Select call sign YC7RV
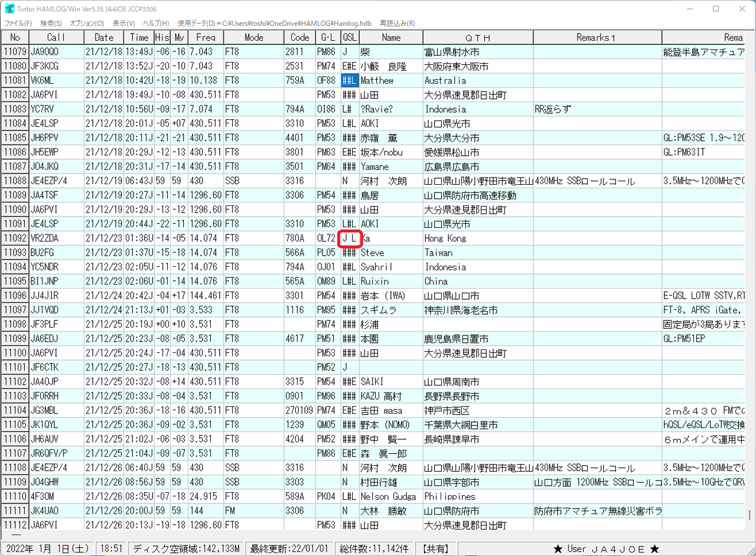756x556 pixels. point(42,109)
